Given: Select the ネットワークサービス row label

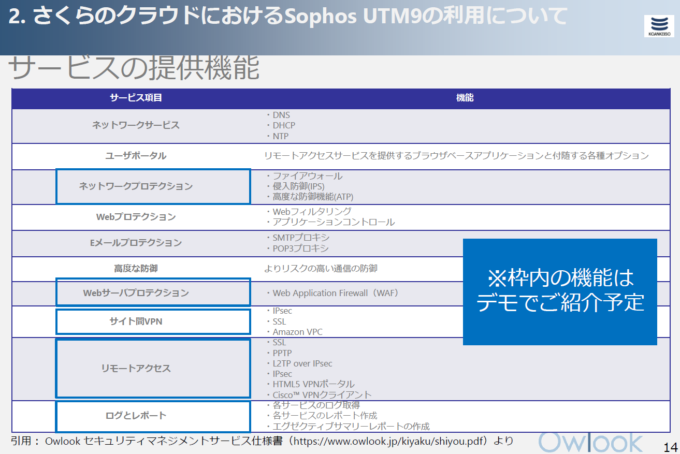Looking at the screenshot, I should click(x=136, y=125).
